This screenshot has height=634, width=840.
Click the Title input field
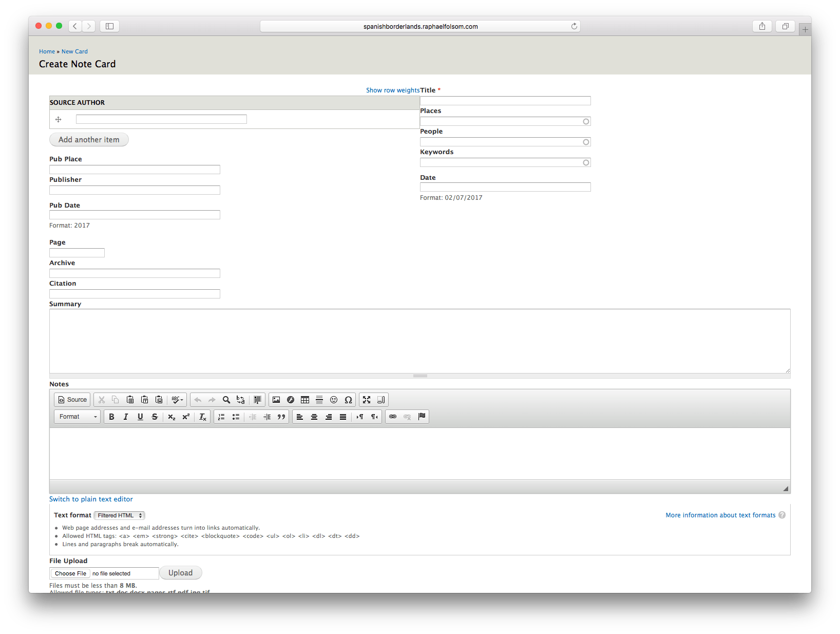(x=505, y=101)
